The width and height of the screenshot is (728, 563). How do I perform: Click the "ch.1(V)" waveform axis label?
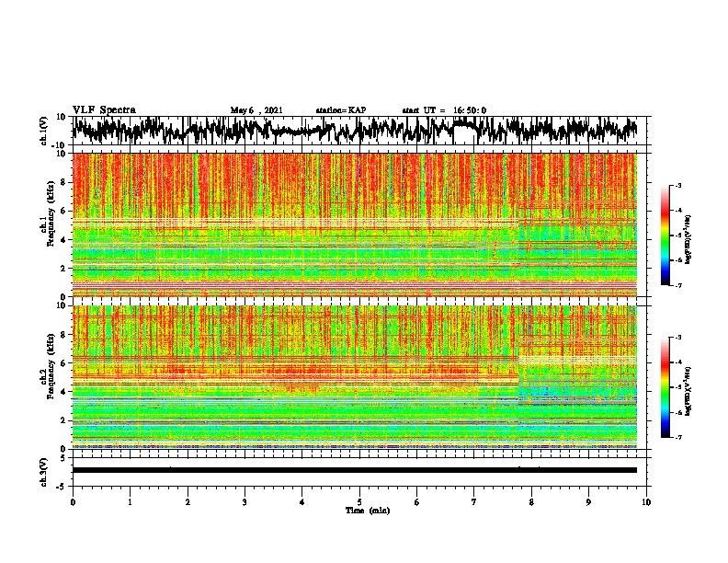pyautogui.click(x=44, y=131)
